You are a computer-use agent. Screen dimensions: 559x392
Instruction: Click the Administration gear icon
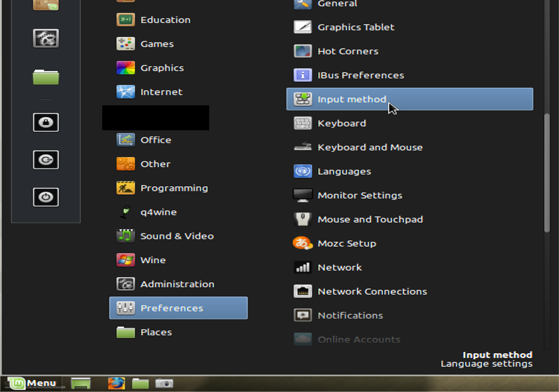pyautogui.click(x=126, y=284)
